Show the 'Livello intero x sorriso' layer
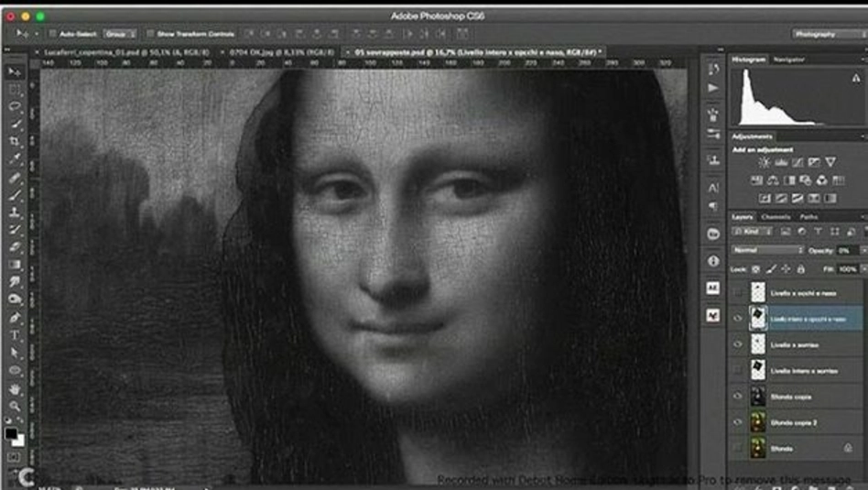The image size is (868, 490). 737,370
